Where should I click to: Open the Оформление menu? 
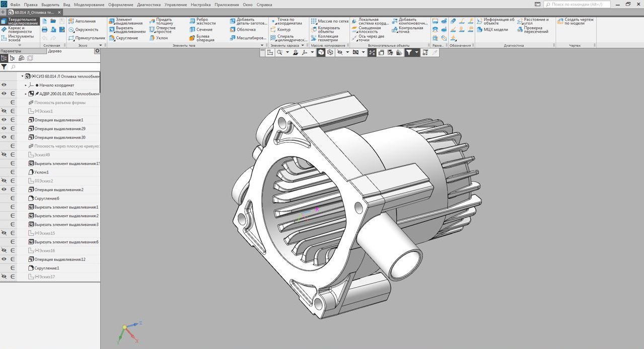[121, 5]
